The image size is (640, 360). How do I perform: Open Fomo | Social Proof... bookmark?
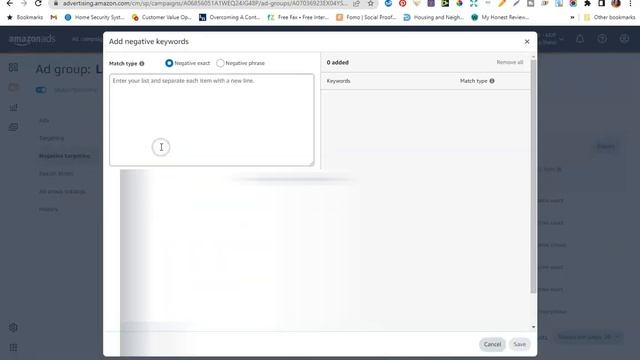[366, 18]
